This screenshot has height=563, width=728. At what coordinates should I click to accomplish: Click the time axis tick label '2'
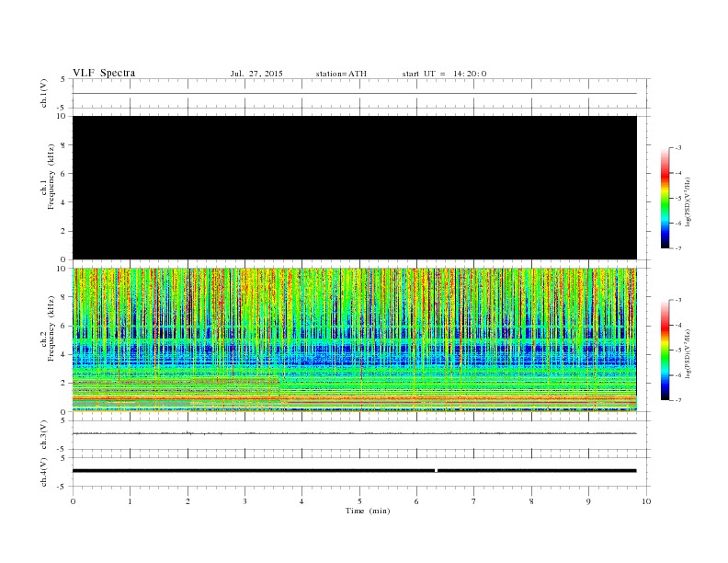188,501
